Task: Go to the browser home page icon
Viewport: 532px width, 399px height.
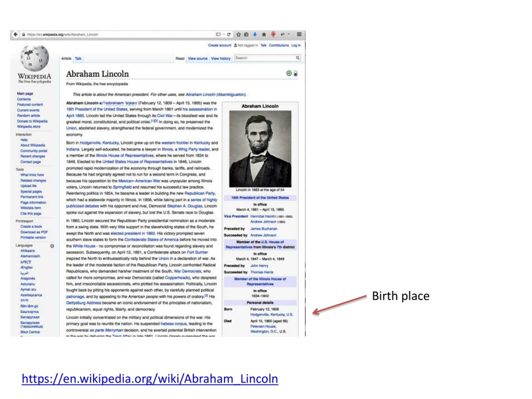Action: (x=264, y=34)
